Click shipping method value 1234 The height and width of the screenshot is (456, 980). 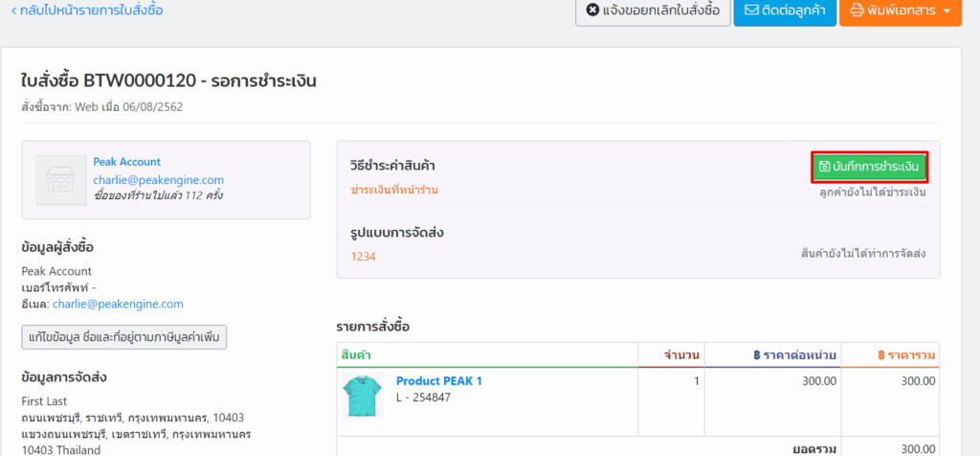coord(363,256)
